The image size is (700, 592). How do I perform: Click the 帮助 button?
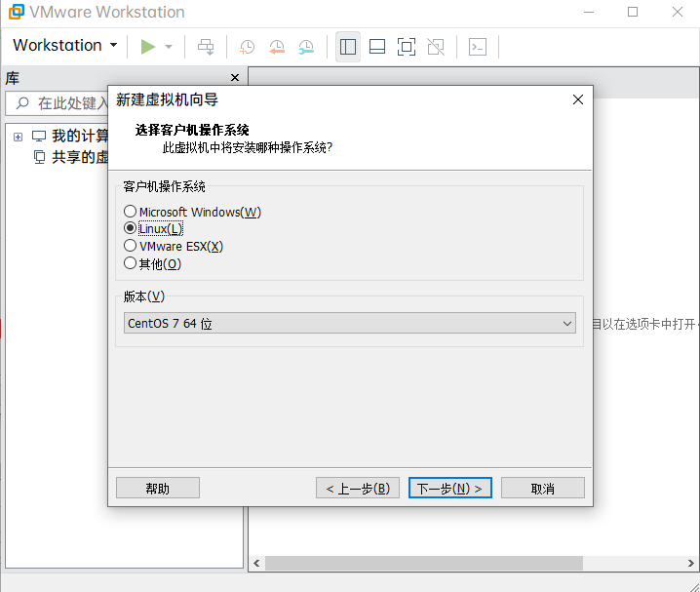tap(158, 488)
